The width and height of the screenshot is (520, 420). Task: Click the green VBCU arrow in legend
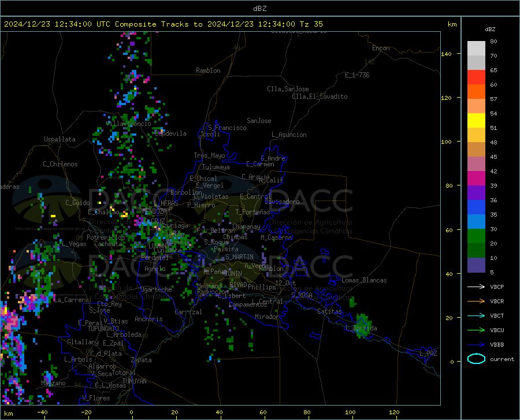476,330
